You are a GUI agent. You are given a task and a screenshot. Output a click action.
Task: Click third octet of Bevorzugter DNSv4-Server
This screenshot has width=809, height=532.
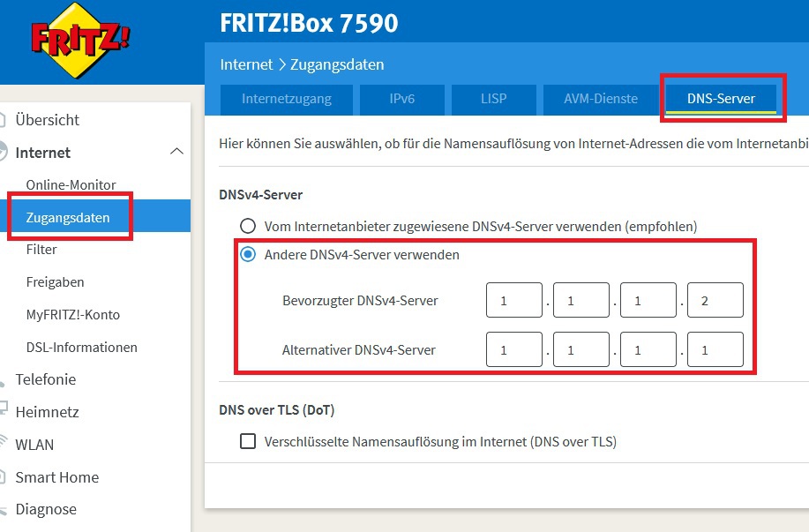pos(648,300)
